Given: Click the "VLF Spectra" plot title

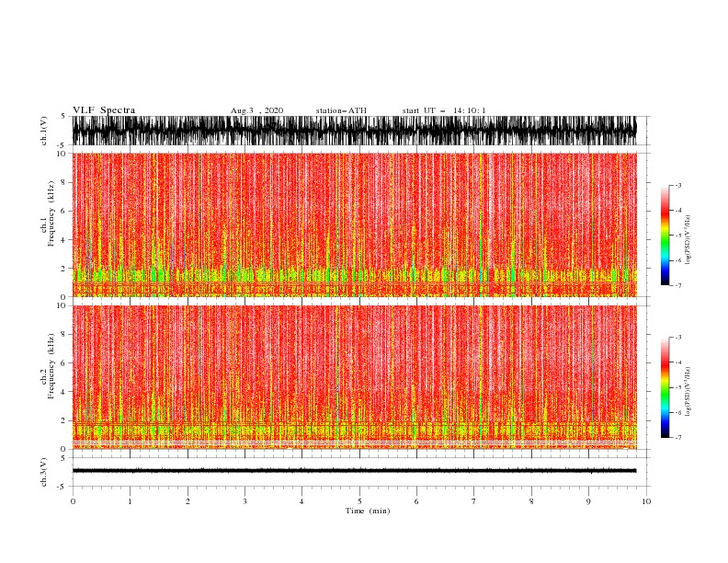Looking at the screenshot, I should [x=104, y=110].
